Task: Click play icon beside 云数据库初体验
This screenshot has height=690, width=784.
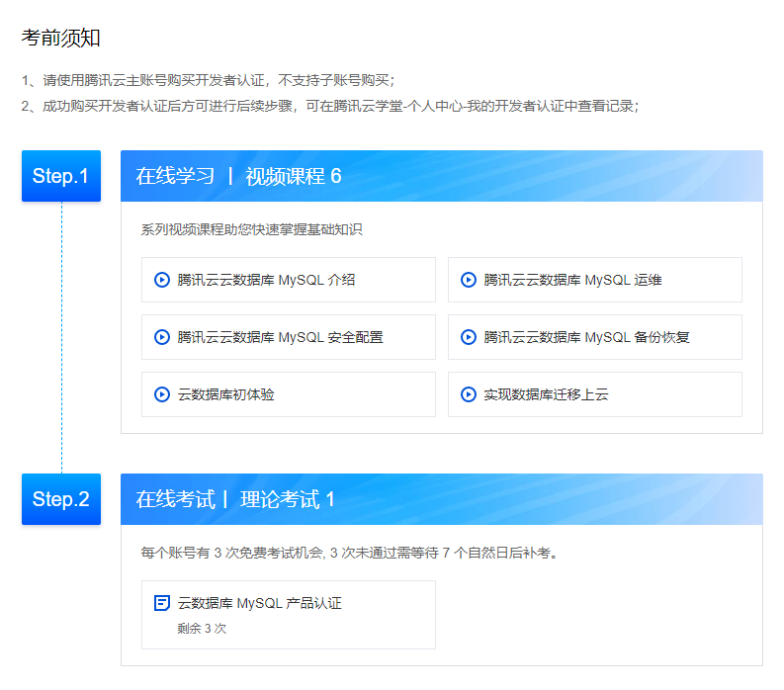Action: coord(161,394)
